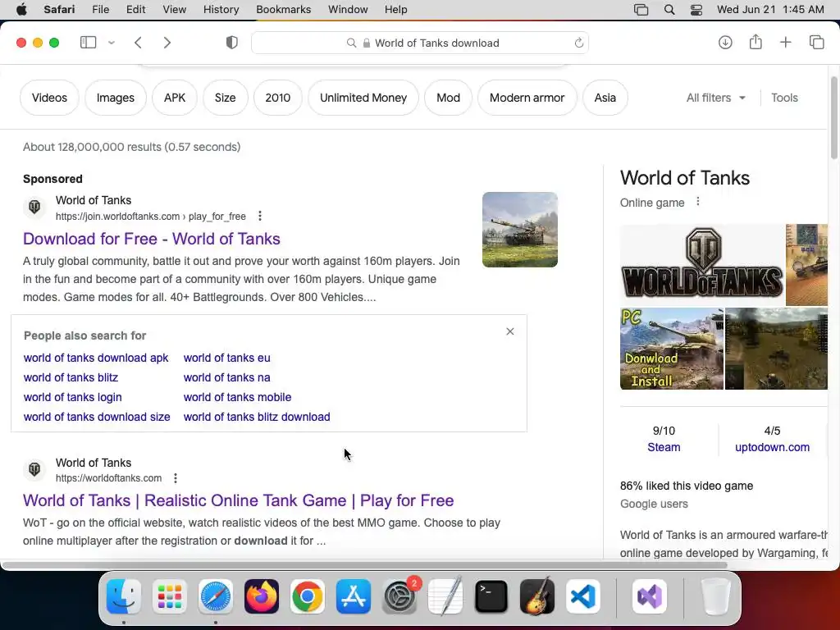Viewport: 840px width, 630px height.
Task: Open Launchpad from the Dock
Action: pyautogui.click(x=170, y=596)
